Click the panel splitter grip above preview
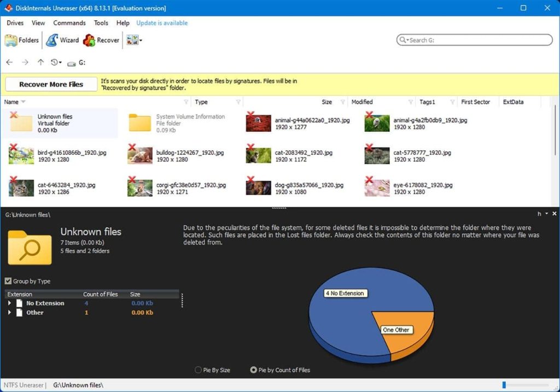Screen dimensions: 560x392 (x=279, y=208)
